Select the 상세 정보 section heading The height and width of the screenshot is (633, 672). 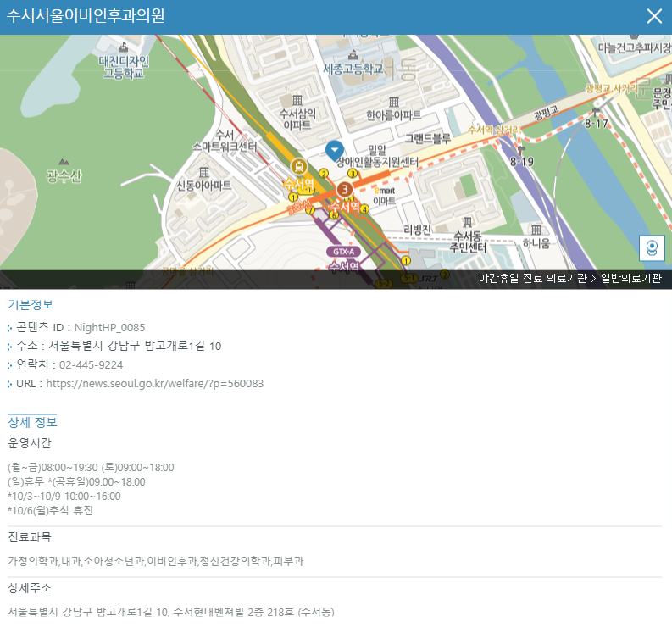(32, 422)
